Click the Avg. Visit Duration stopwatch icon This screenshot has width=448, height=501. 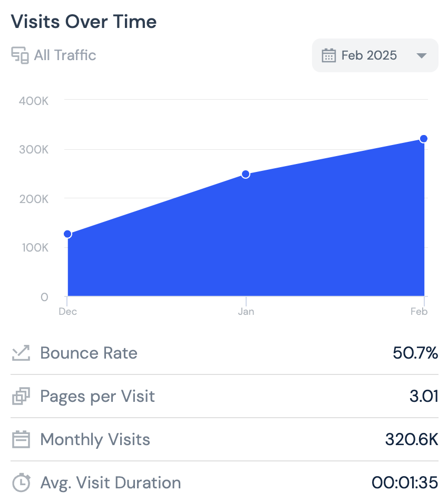point(21,483)
